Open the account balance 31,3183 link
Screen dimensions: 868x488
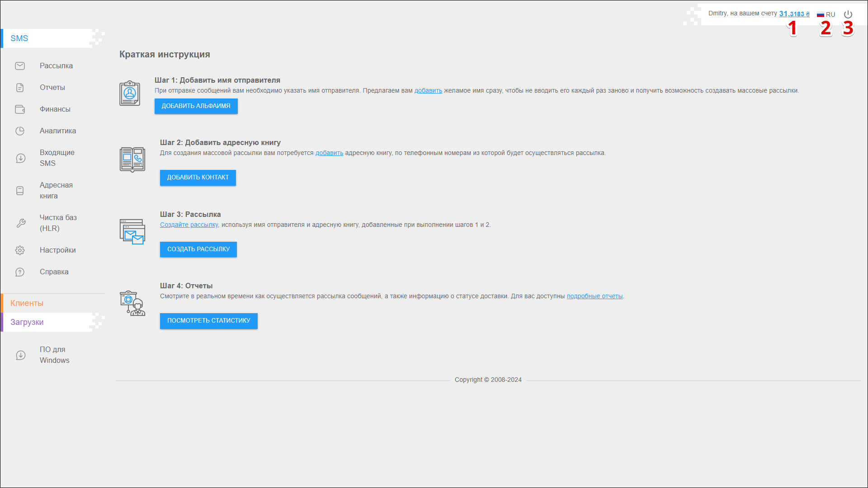(x=794, y=14)
